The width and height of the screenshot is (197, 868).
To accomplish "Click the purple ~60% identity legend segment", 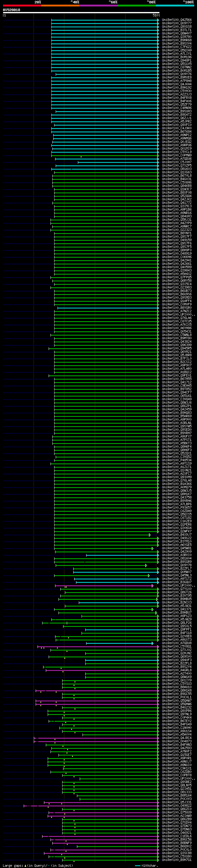I will 98,6.
